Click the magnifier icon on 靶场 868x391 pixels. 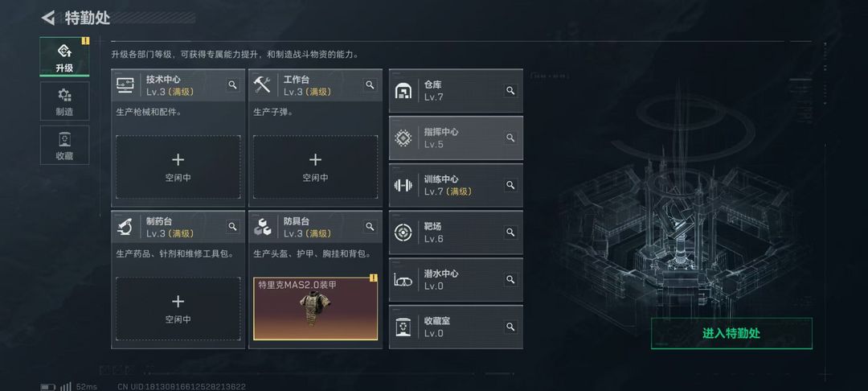tap(510, 232)
